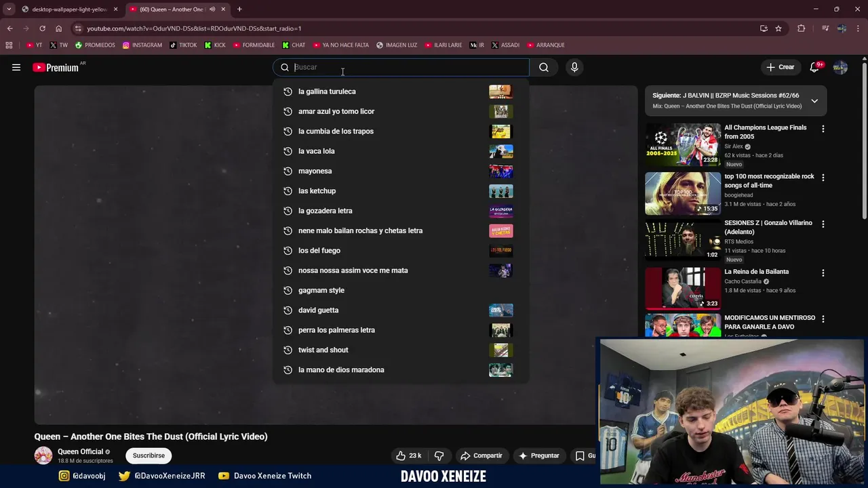
Task: Select suggestion 'mayonesa'
Action: (401, 171)
